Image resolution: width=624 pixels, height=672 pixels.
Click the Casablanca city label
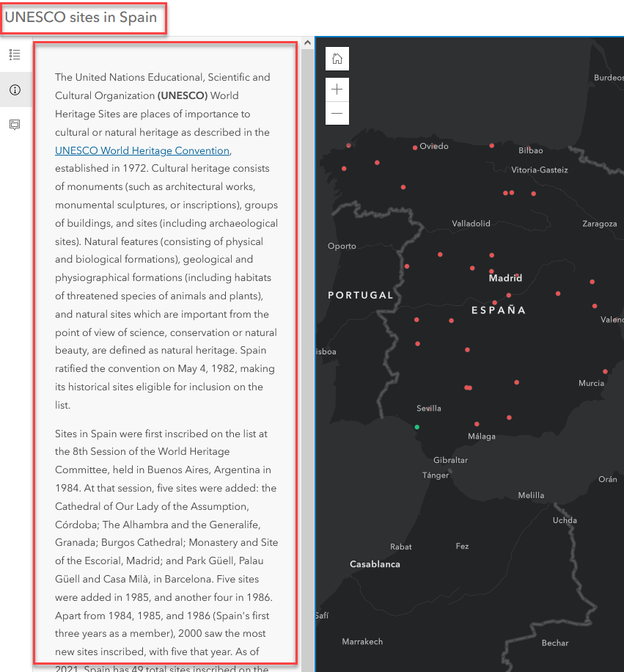pos(375,564)
